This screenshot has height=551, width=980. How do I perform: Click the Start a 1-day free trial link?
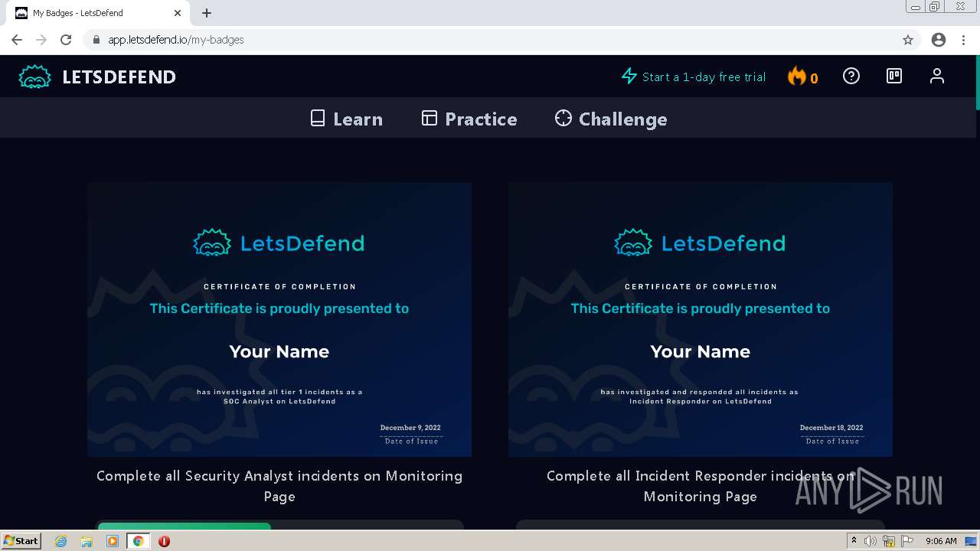704,77
